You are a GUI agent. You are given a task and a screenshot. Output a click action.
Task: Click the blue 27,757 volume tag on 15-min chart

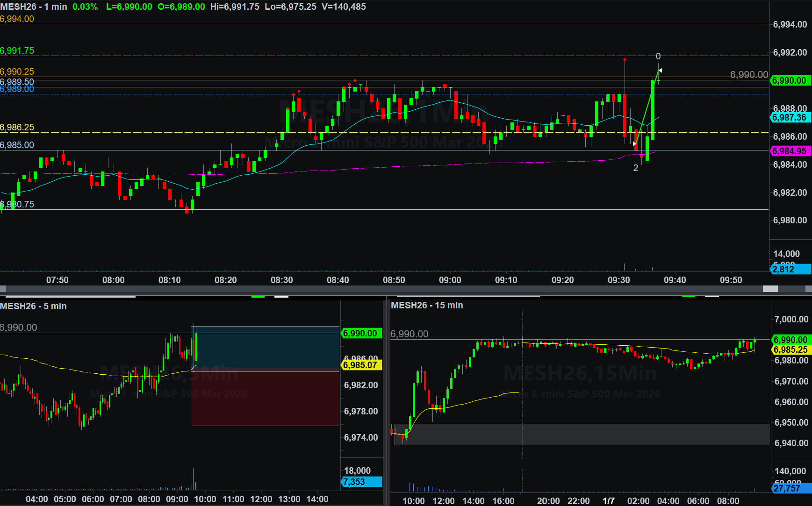point(790,488)
